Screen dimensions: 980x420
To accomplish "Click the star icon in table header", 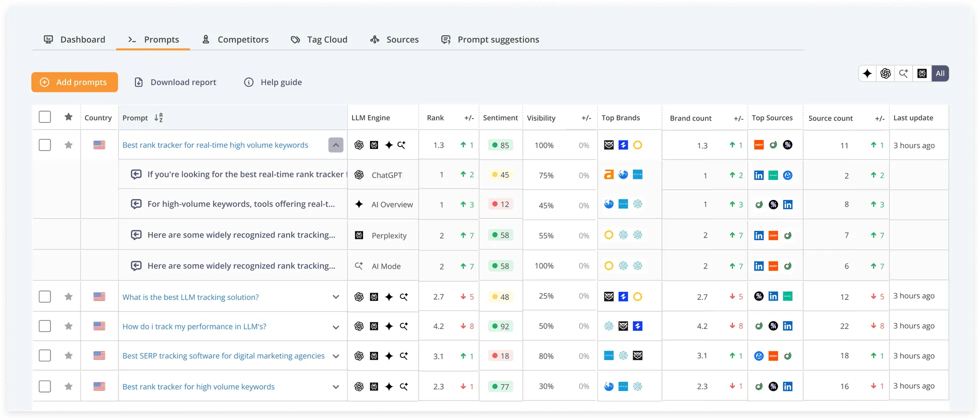I will [x=68, y=117].
